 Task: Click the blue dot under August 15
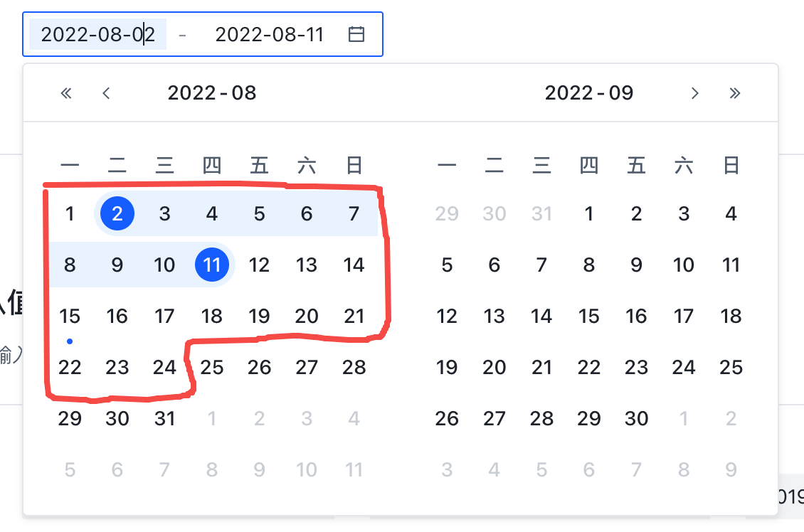(70, 341)
